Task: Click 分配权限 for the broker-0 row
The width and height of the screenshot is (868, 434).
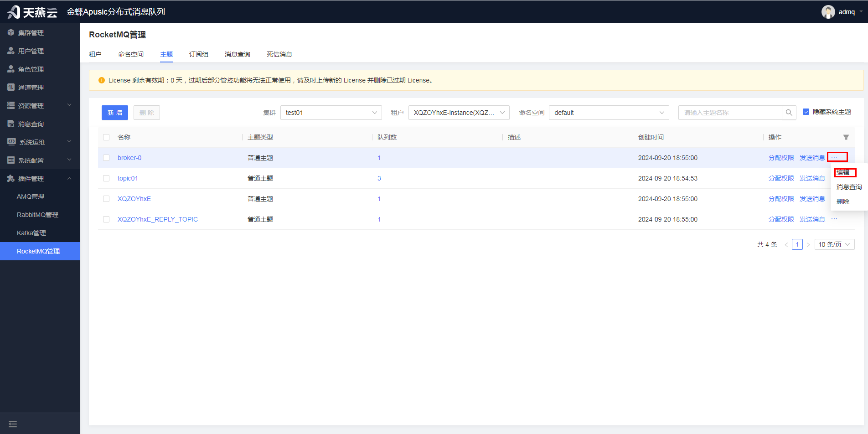Action: [781, 158]
